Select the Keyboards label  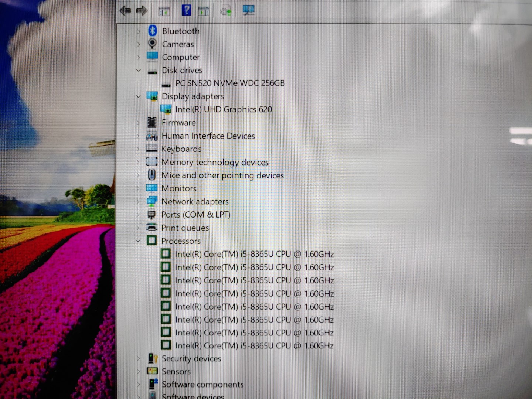(181, 149)
